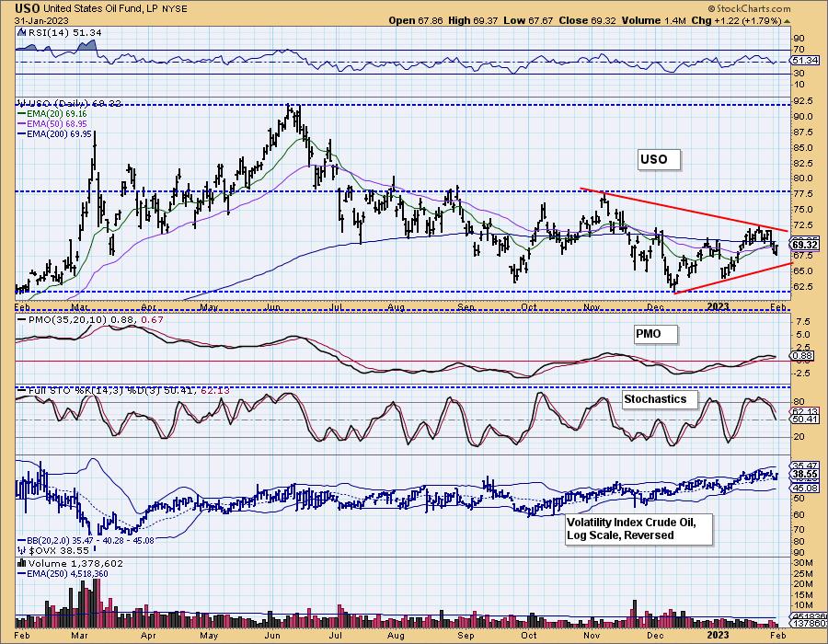
Task: Click the EMA(20) 69.16 legend entry
Action: (52, 113)
